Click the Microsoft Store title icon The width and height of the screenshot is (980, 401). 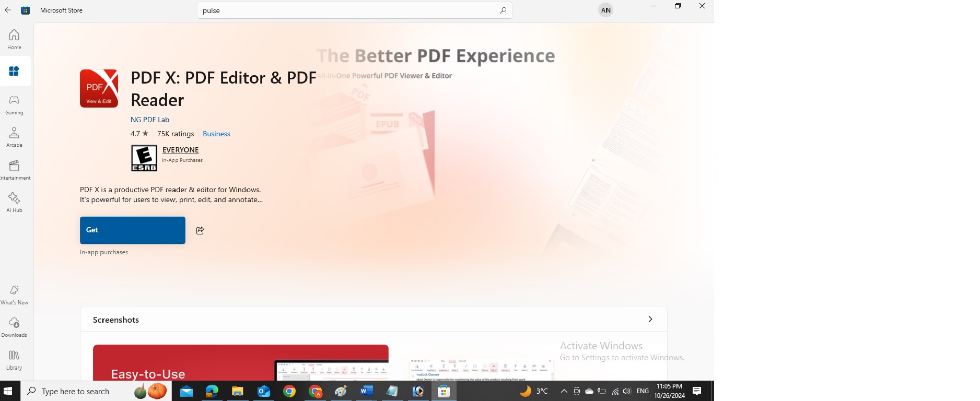coord(25,10)
